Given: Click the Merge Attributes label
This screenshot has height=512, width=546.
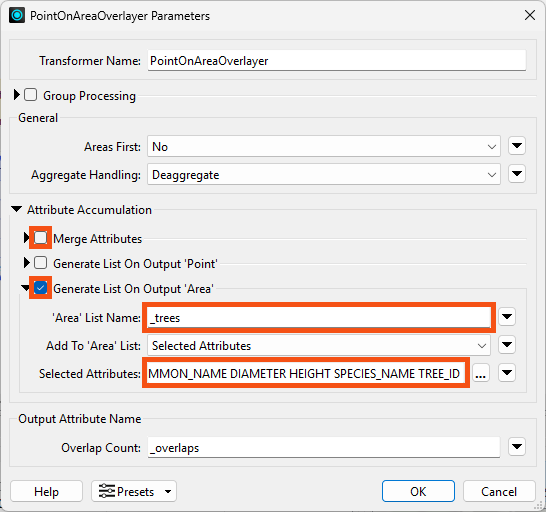Looking at the screenshot, I should 98,239.
